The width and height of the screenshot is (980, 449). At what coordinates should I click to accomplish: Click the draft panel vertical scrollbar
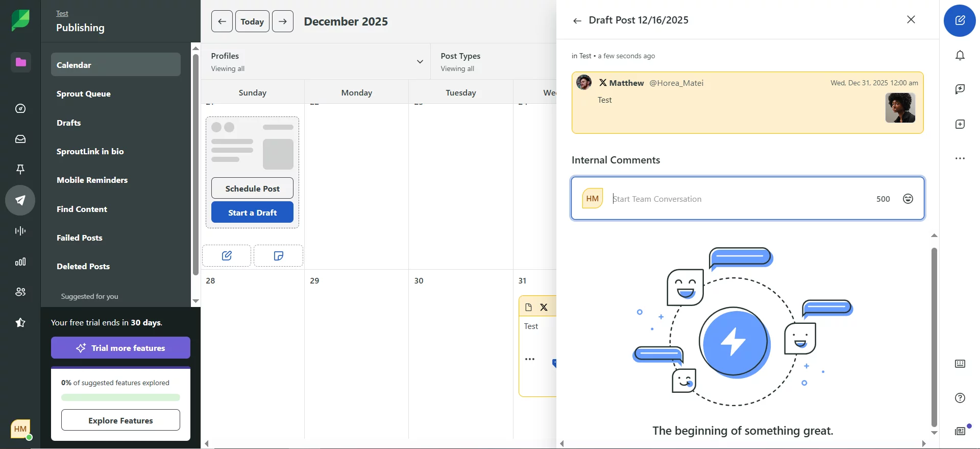coord(934,337)
